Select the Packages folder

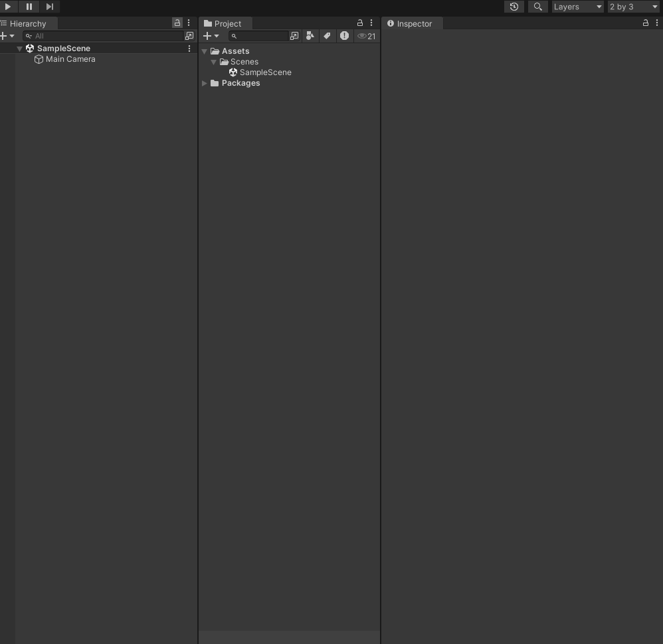240,83
